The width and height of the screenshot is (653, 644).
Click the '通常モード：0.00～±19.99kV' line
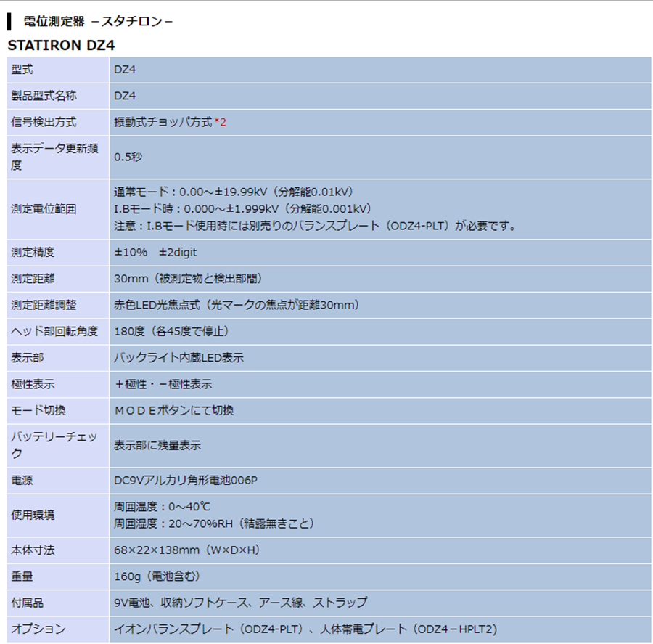[234, 192]
